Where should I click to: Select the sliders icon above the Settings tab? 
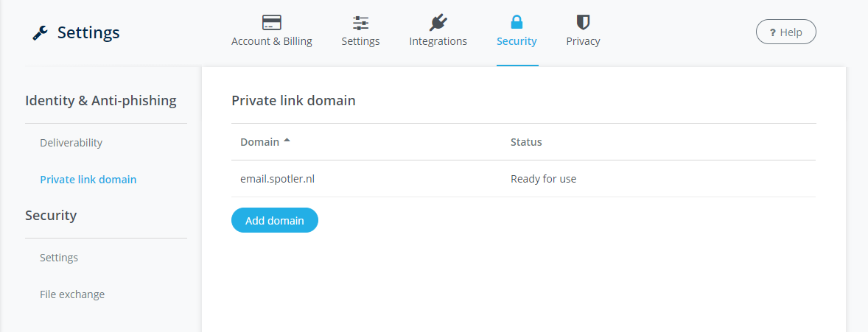click(360, 22)
